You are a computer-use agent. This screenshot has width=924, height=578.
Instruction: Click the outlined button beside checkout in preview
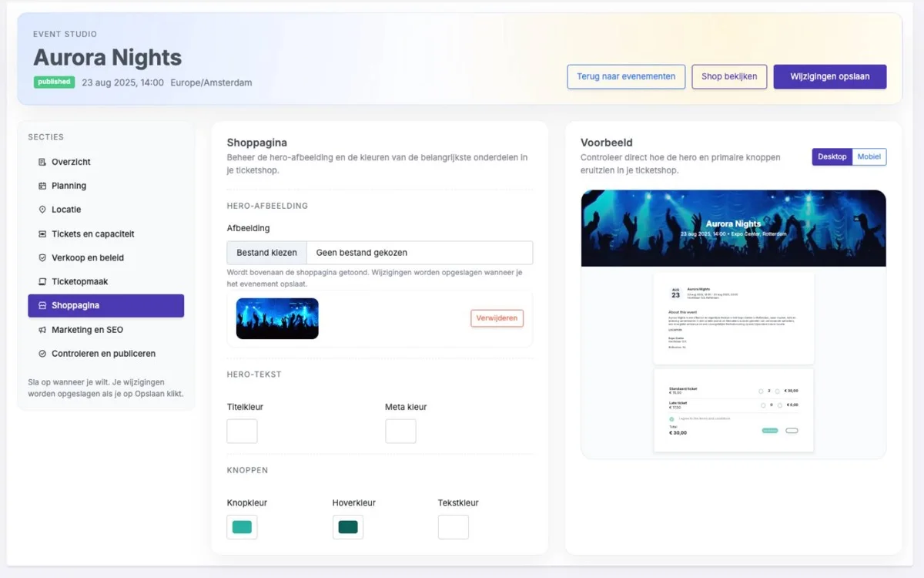click(792, 431)
